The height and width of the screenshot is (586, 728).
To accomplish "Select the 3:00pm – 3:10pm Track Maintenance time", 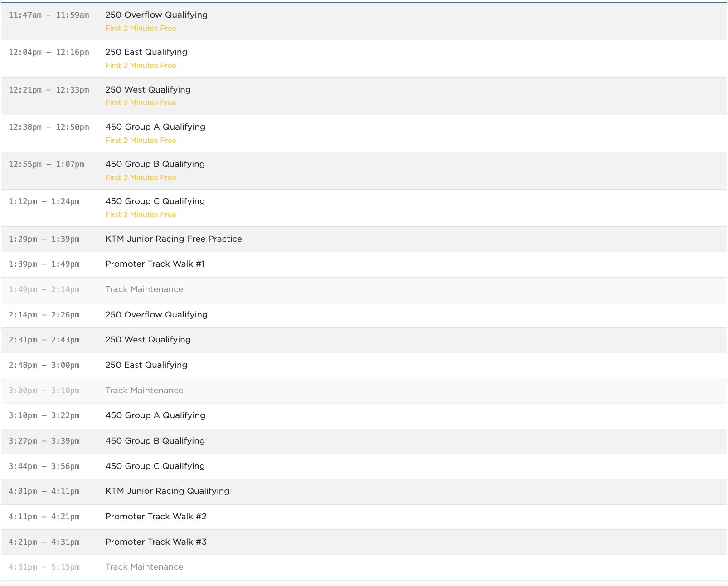I will pos(44,391).
